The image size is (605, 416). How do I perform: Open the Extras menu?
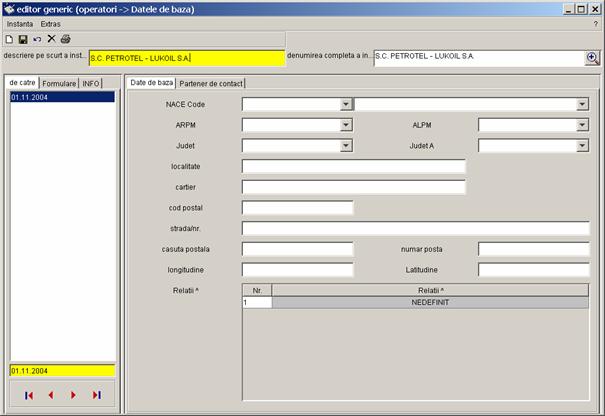coord(50,23)
